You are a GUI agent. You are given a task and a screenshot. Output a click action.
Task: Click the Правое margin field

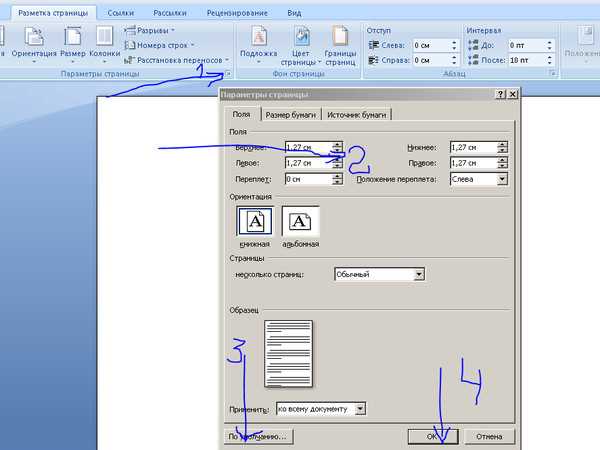coord(474,163)
